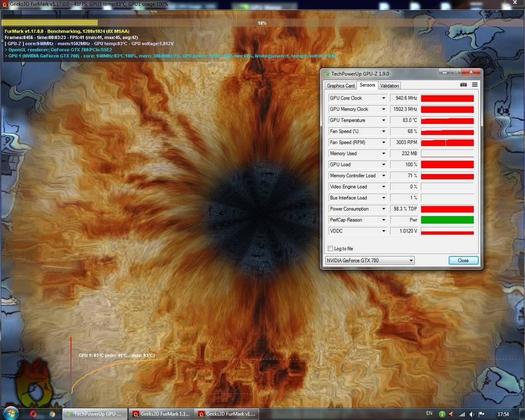This screenshot has height=420, width=525.
Task: Expand the GPU Load dropdown
Action: coord(383,165)
